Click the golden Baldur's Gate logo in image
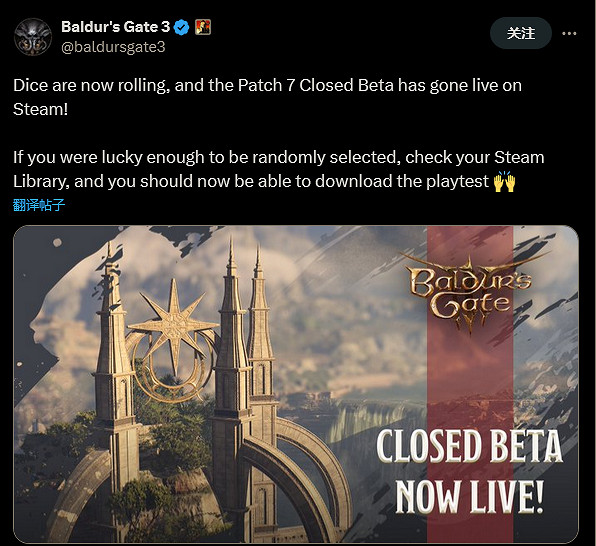Screen dimensions: 596x546 pos(471,293)
